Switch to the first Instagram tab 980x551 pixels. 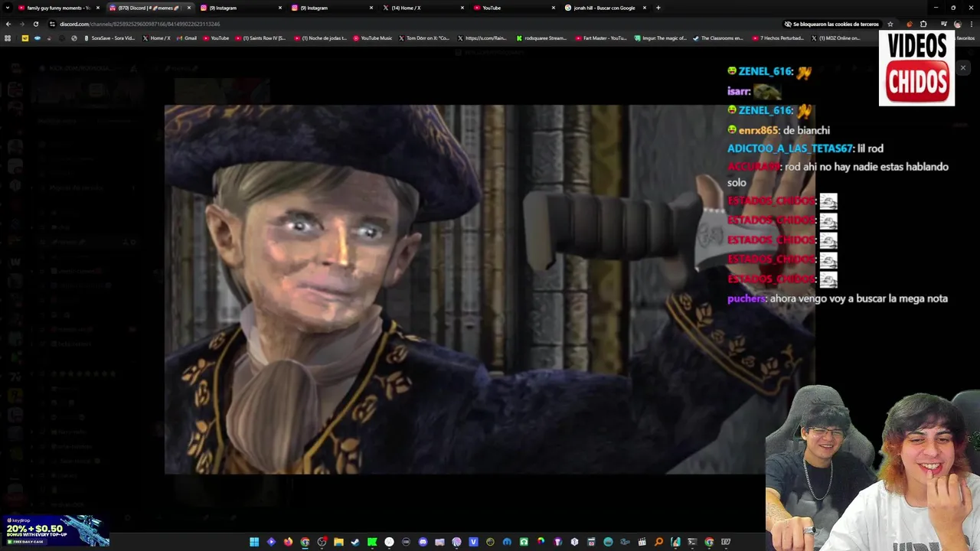(242, 8)
